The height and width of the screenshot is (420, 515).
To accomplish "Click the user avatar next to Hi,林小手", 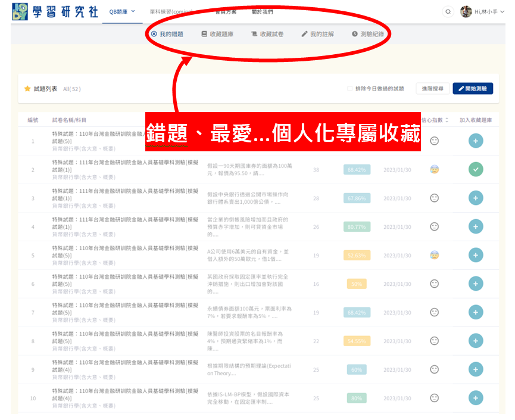I will pos(466,12).
